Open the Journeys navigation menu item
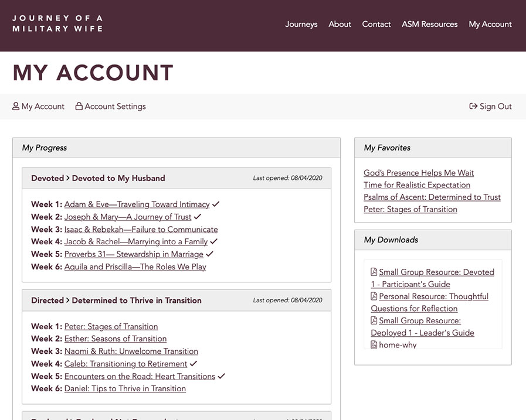526x420 pixels. 301,24
